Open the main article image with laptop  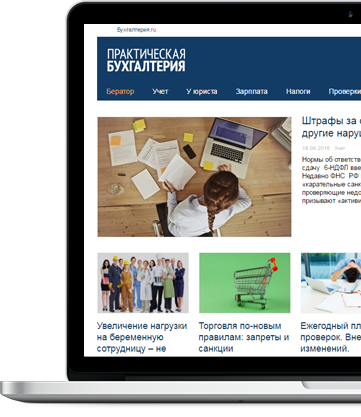click(x=194, y=177)
